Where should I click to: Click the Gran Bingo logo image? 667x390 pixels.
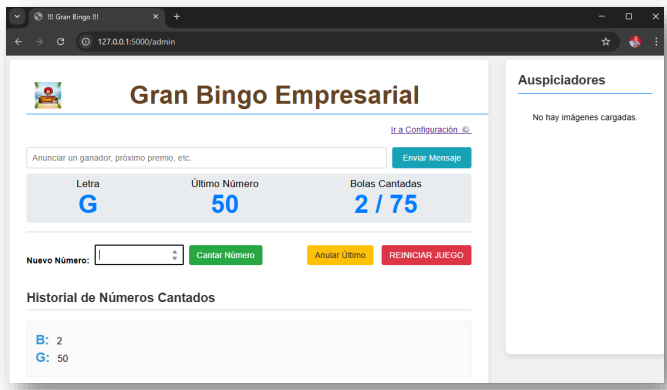tap(48, 95)
